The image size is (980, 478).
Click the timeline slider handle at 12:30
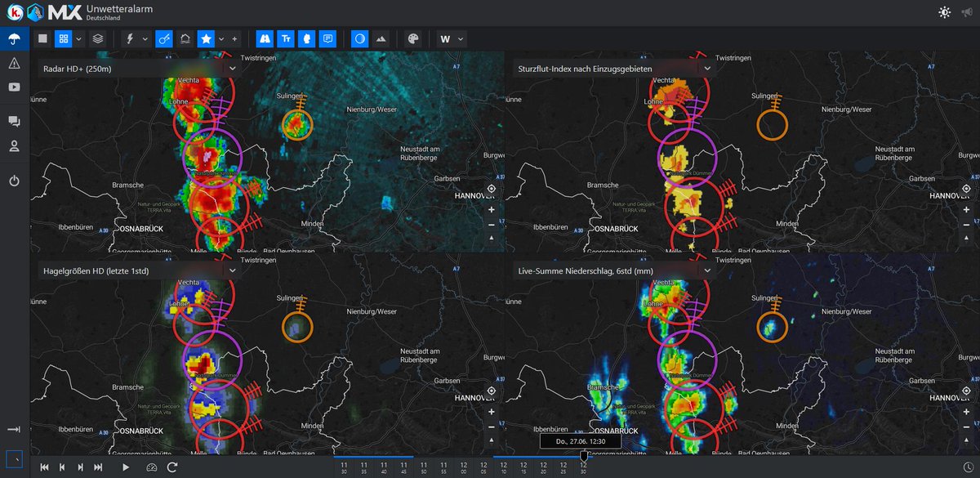pyautogui.click(x=583, y=456)
